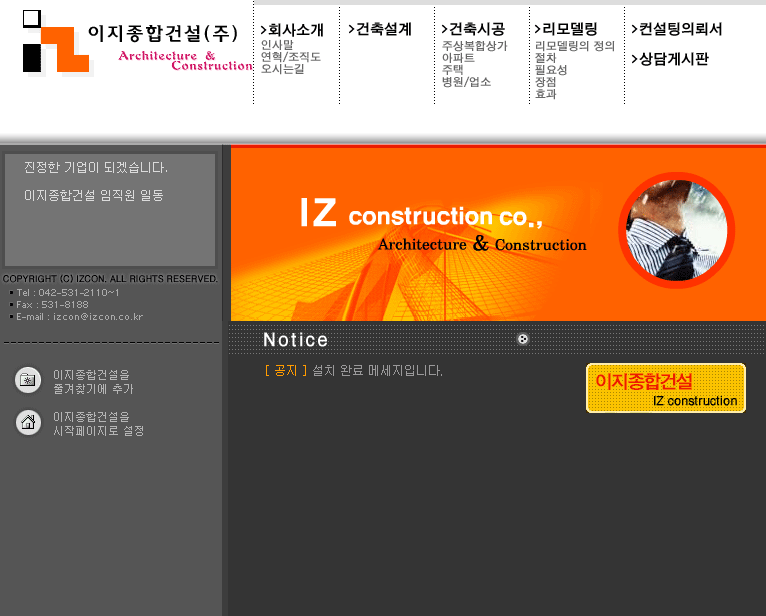Select 주택 submenu link

coord(452,70)
